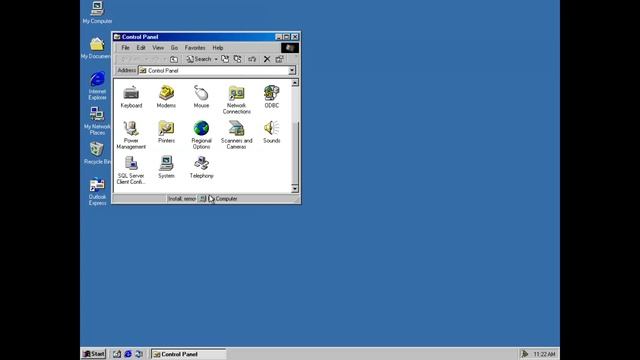Image resolution: width=640 pixels, height=360 pixels.
Task: Expand the Address bar dropdown
Action: [292, 71]
